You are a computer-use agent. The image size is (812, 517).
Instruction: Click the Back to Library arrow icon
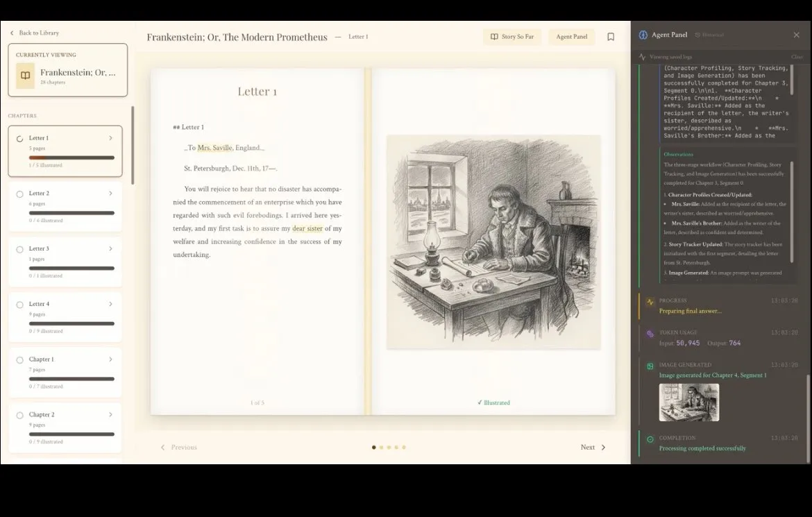12,33
